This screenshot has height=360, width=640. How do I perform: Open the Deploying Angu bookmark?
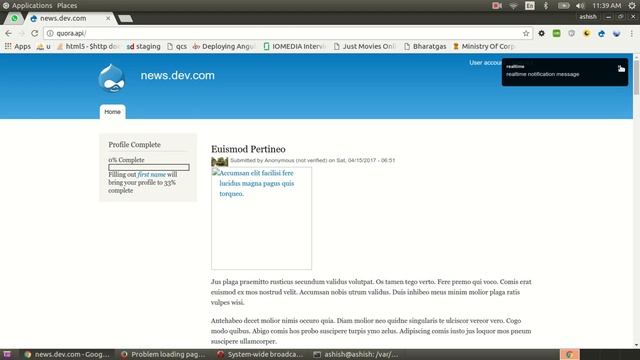point(224,47)
